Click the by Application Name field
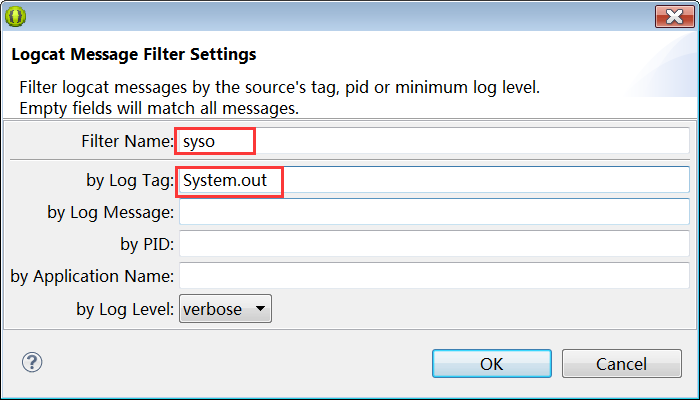700x400 pixels. 433,276
